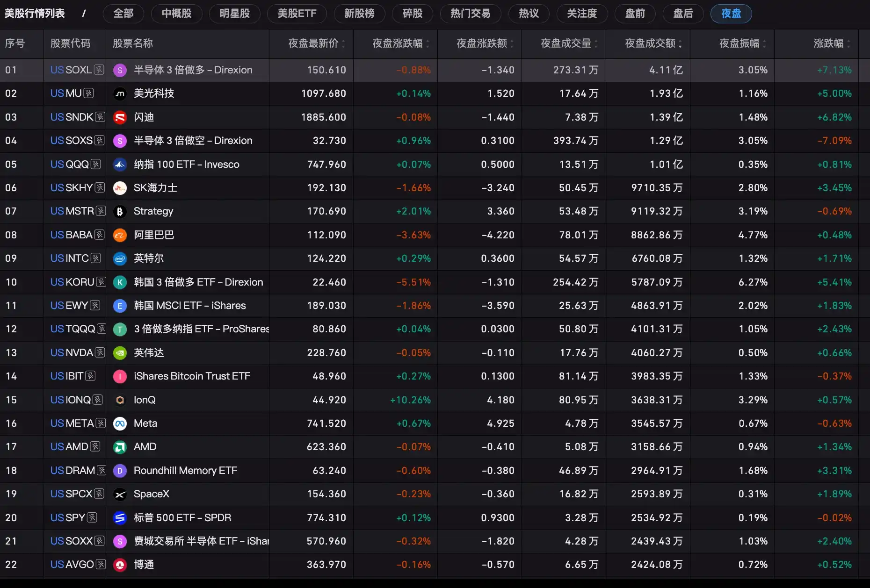The width and height of the screenshot is (870, 588).
Task: Click the SPDR 标普500 ETF logo icon
Action: (x=120, y=518)
